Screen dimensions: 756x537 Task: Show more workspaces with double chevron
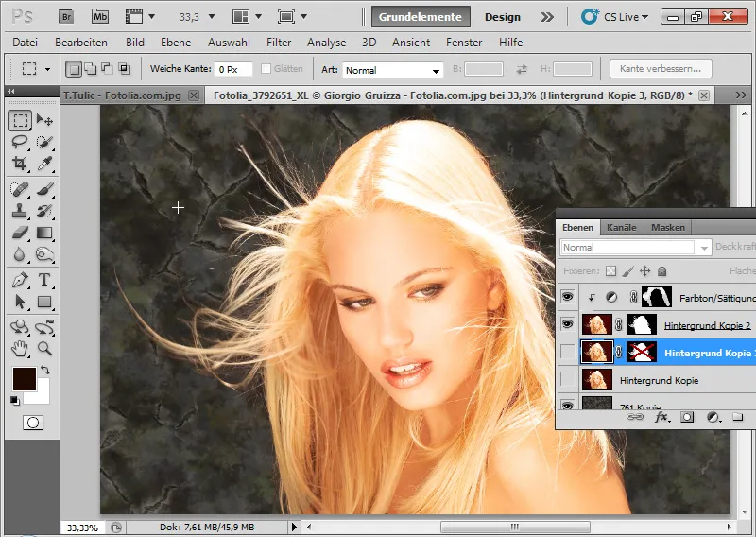(x=547, y=17)
